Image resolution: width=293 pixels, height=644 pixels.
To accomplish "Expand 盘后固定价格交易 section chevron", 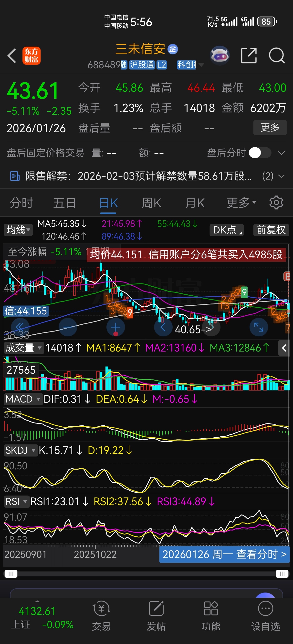I will [282, 153].
